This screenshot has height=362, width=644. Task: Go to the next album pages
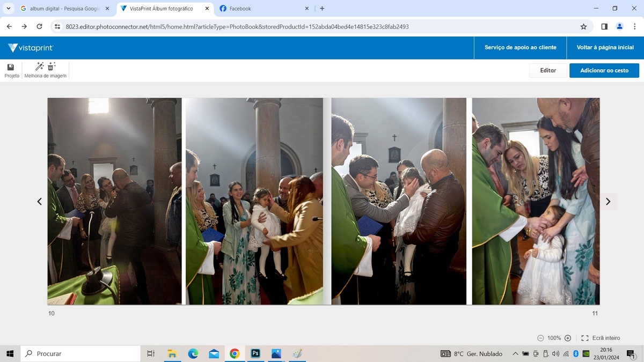[x=608, y=202]
